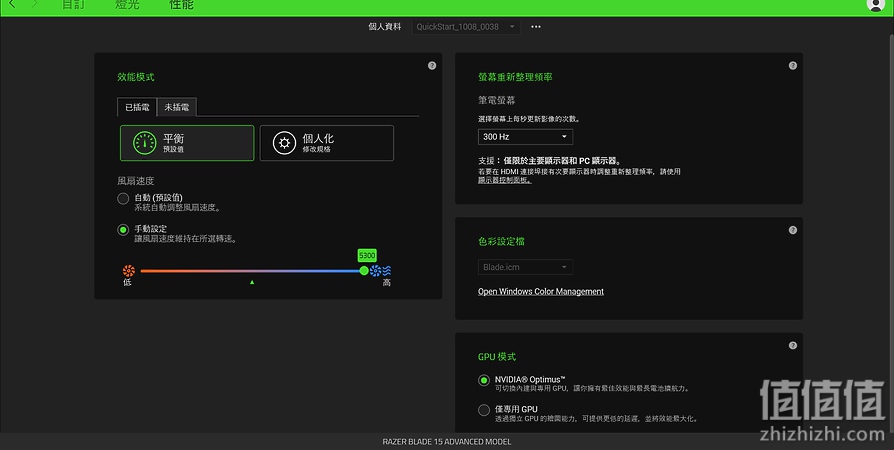
Task: Open help for 色彩設定檔 panel
Action: click(x=793, y=230)
